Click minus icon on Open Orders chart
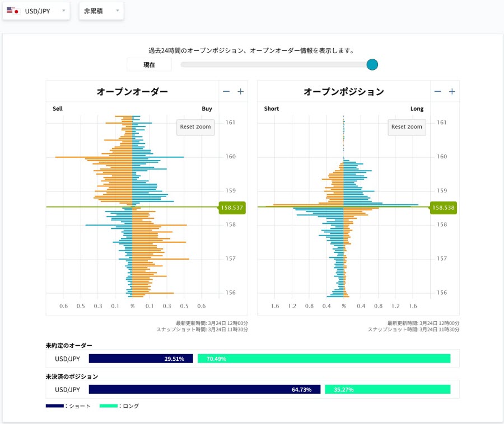The image size is (504, 424). [x=226, y=92]
